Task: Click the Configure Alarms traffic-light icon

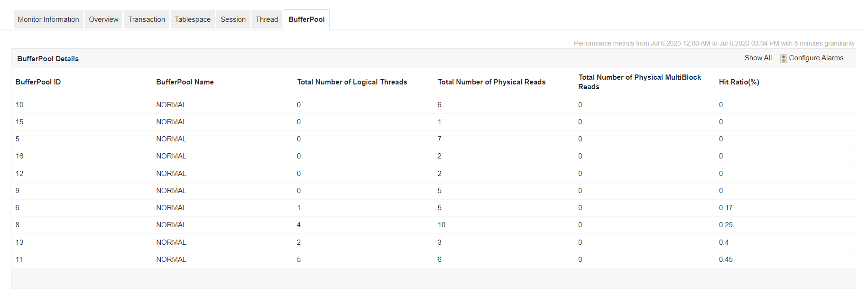Action: tap(783, 58)
